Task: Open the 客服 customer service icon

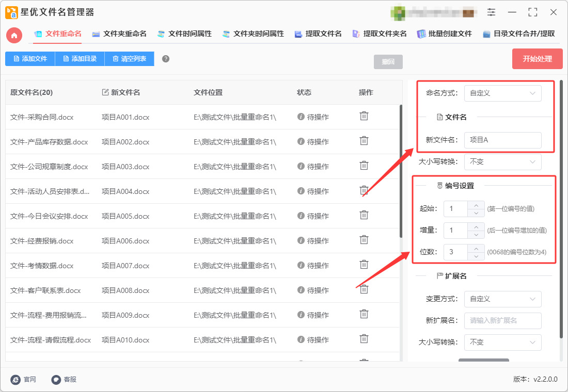Action: [56, 379]
